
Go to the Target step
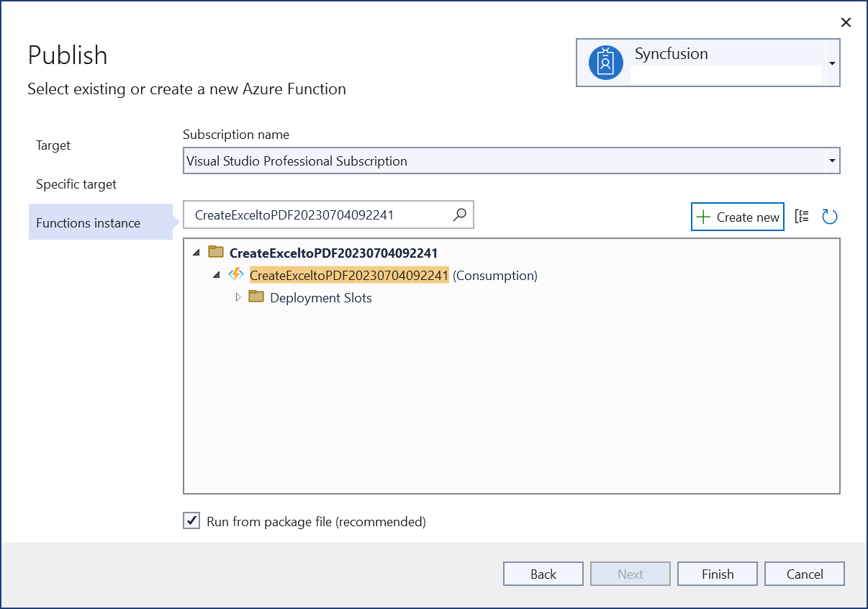[x=53, y=145]
